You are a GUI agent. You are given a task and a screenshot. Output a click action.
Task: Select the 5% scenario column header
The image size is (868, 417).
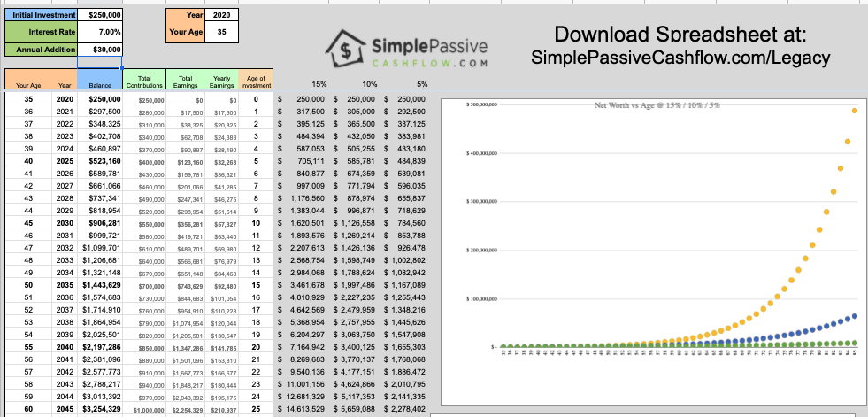(x=422, y=85)
